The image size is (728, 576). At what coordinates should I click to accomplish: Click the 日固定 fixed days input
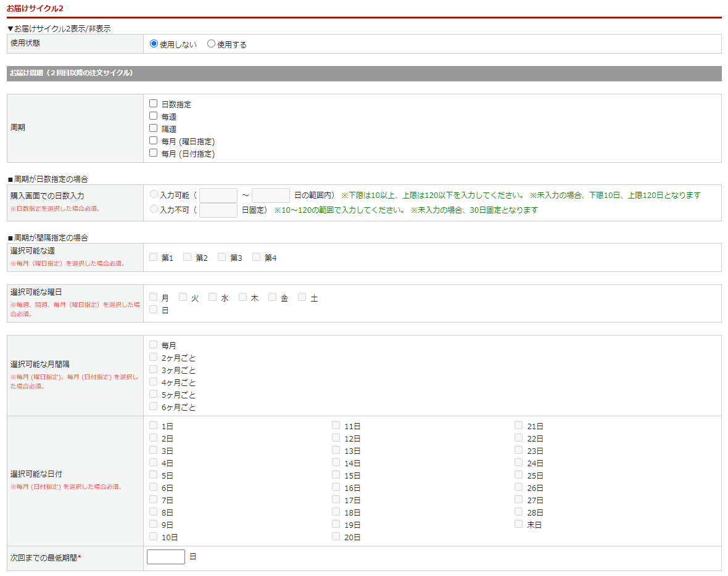coord(218,210)
